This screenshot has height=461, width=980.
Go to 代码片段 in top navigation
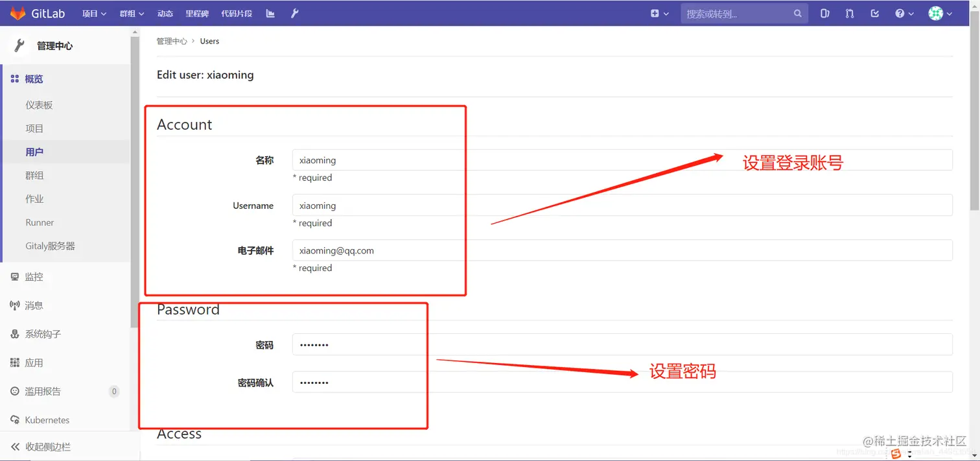click(237, 14)
